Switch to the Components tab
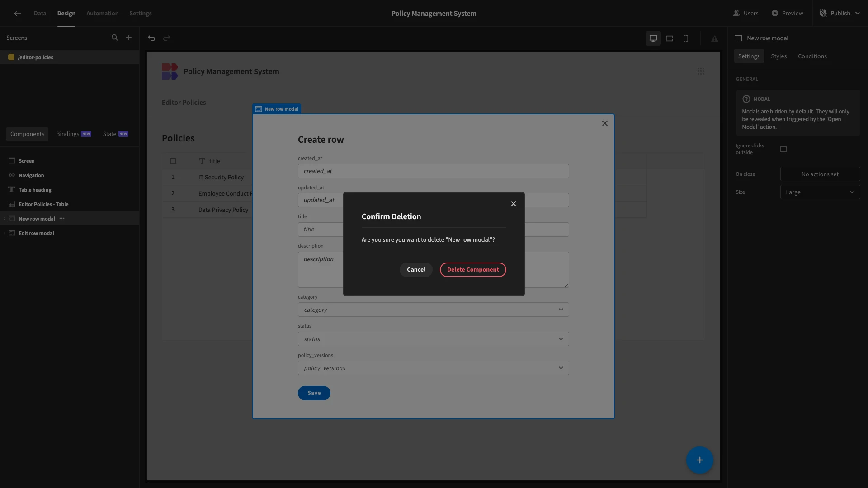The image size is (868, 488). tap(28, 134)
